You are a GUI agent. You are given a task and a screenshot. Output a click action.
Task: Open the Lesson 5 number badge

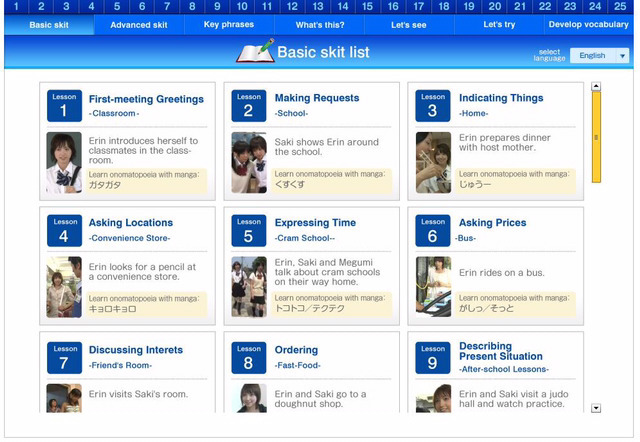tap(249, 231)
